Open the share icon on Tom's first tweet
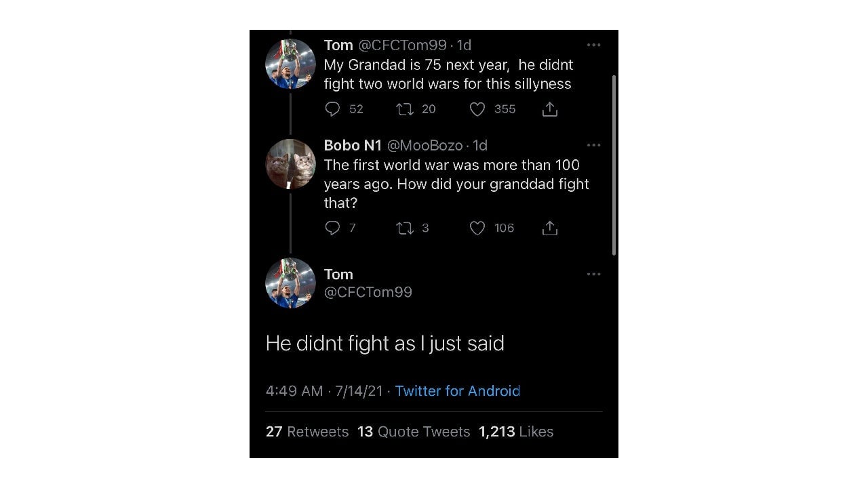 (x=549, y=108)
